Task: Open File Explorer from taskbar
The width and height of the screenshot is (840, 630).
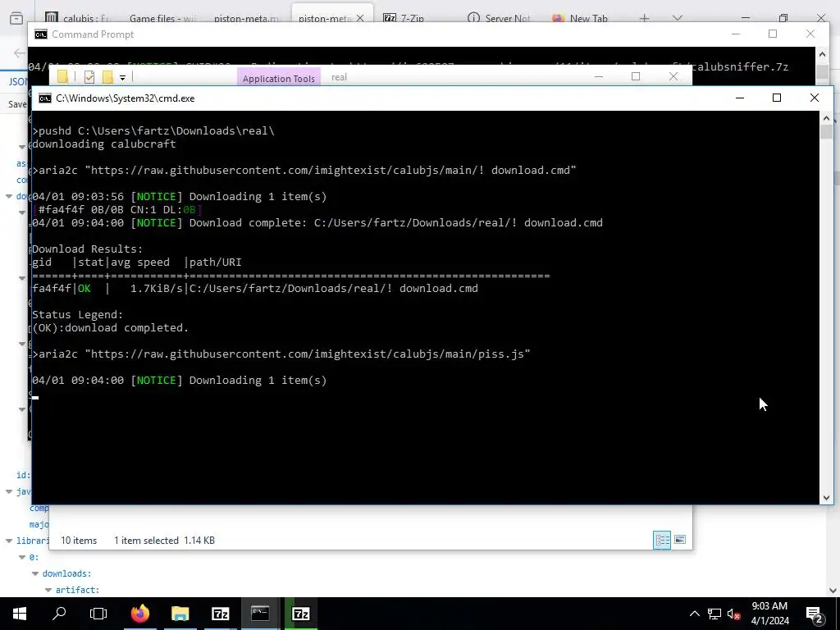Action: [x=180, y=614]
